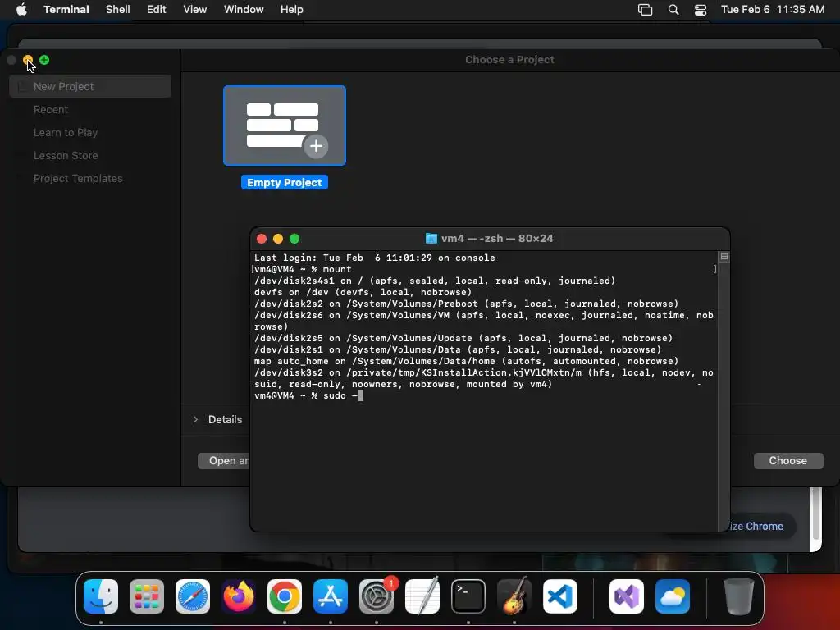Screen dimensions: 840x630
Task: Click the Terminal prompt line with sudo
Action: (x=309, y=395)
